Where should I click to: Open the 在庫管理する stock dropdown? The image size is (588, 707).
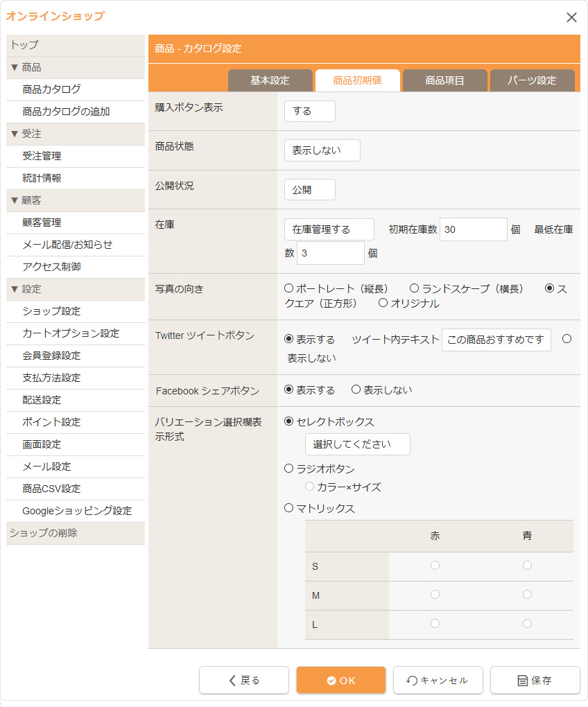pos(329,229)
